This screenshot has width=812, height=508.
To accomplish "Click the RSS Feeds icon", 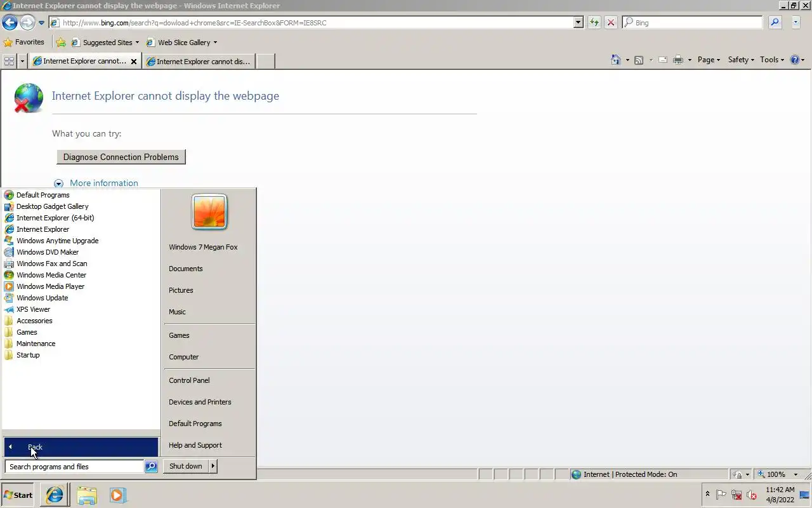I will pos(639,60).
